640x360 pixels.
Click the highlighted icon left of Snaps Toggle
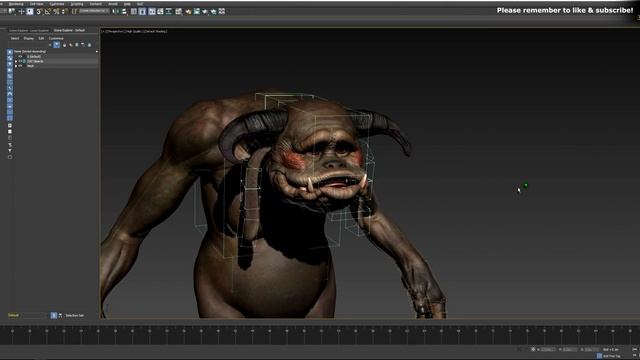(30, 11)
